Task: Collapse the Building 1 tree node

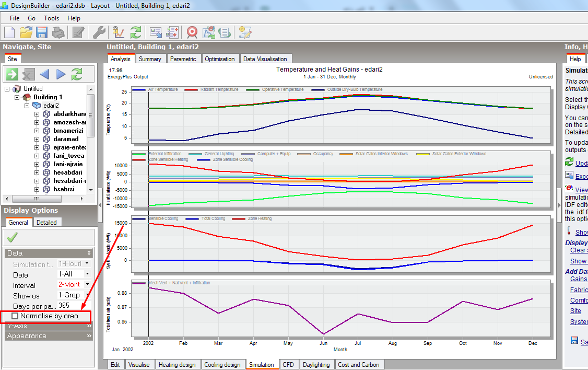Action: tap(17, 97)
